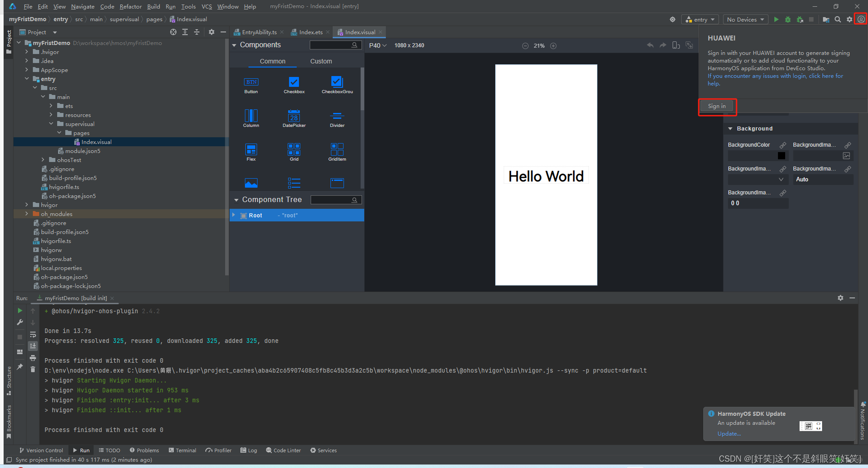Viewport: 868px width, 468px height.
Task: Zoom in the canvas with plus icon
Action: (x=553, y=45)
